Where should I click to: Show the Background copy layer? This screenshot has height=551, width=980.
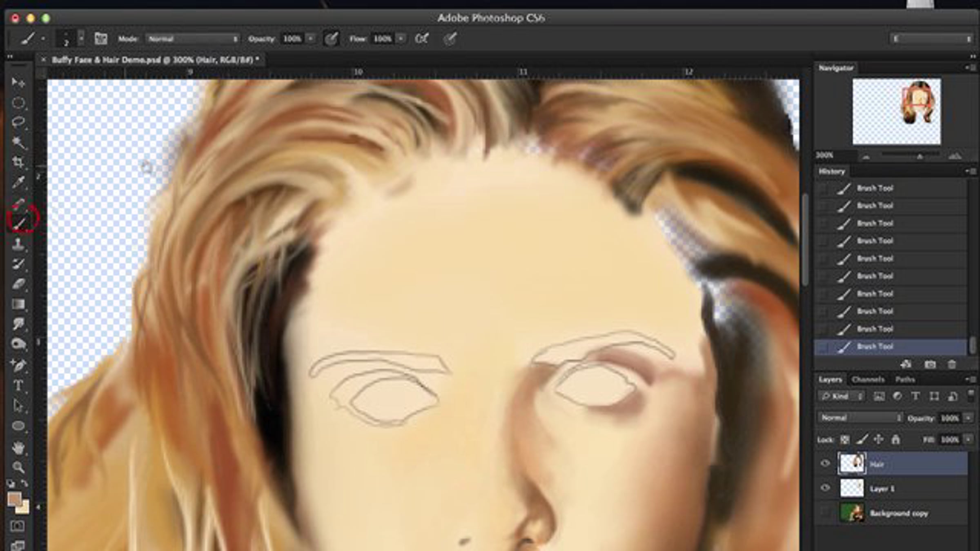[x=825, y=513]
